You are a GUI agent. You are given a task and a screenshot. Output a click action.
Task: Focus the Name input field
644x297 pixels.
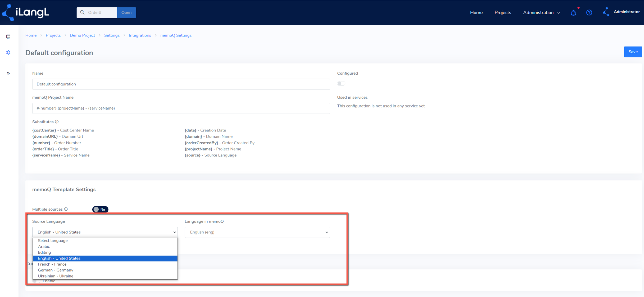click(181, 84)
